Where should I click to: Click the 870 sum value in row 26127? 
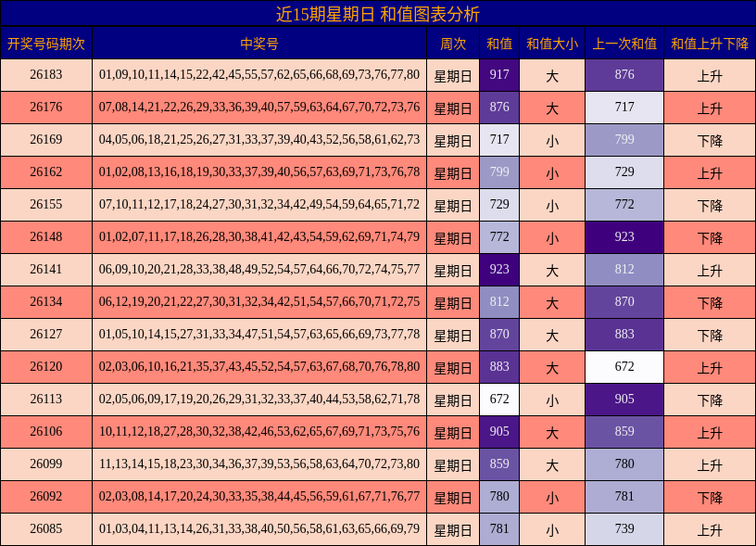(x=499, y=335)
